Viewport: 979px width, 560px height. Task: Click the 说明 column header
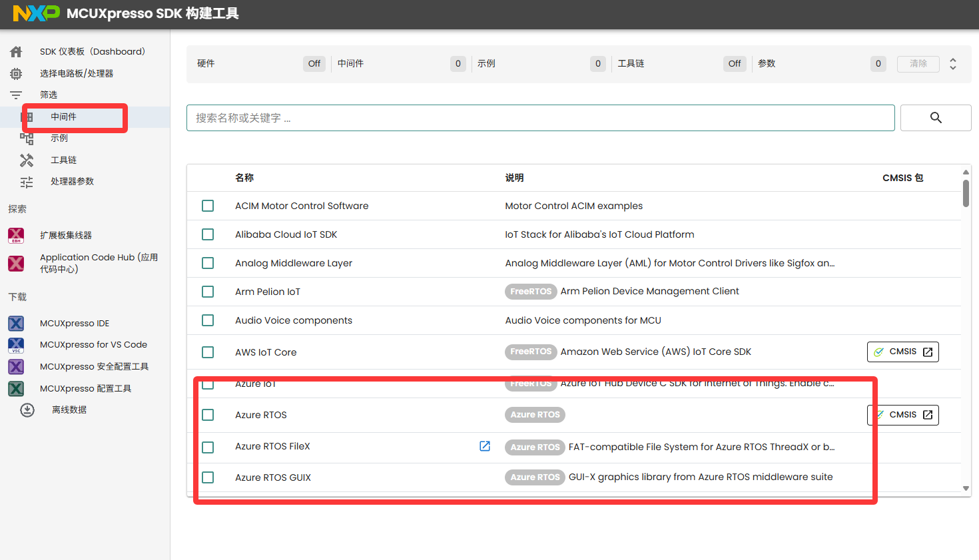(x=514, y=178)
